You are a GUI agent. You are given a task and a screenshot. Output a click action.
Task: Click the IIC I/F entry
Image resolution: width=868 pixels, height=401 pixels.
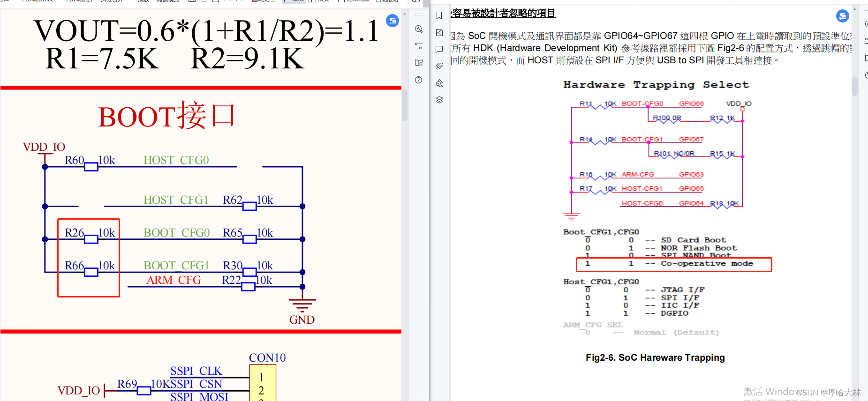click(680, 305)
